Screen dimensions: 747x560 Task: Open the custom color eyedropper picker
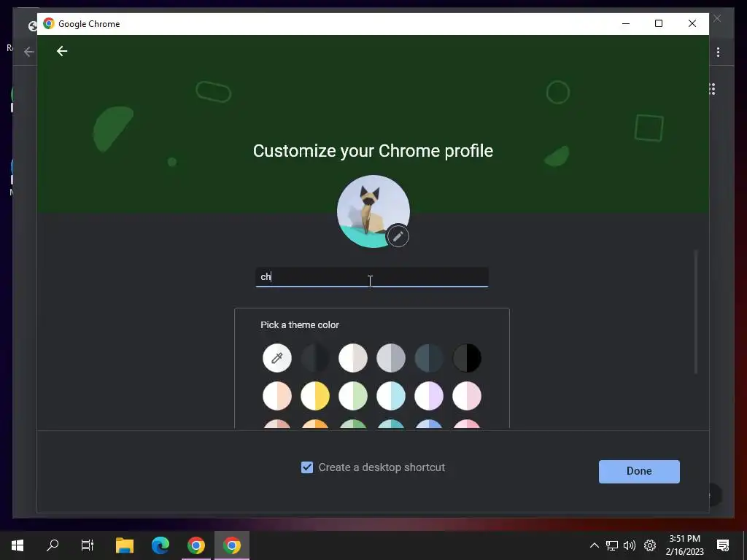(276, 357)
